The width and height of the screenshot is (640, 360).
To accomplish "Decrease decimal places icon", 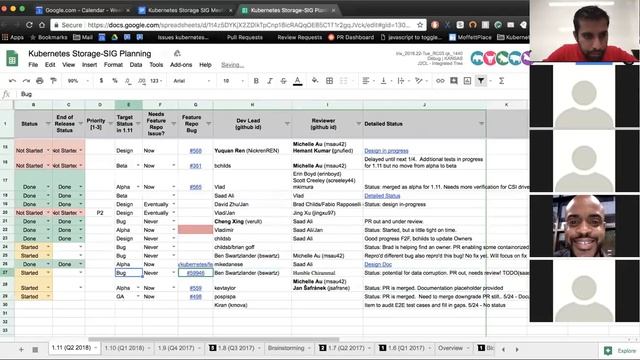I will (x=128, y=81).
